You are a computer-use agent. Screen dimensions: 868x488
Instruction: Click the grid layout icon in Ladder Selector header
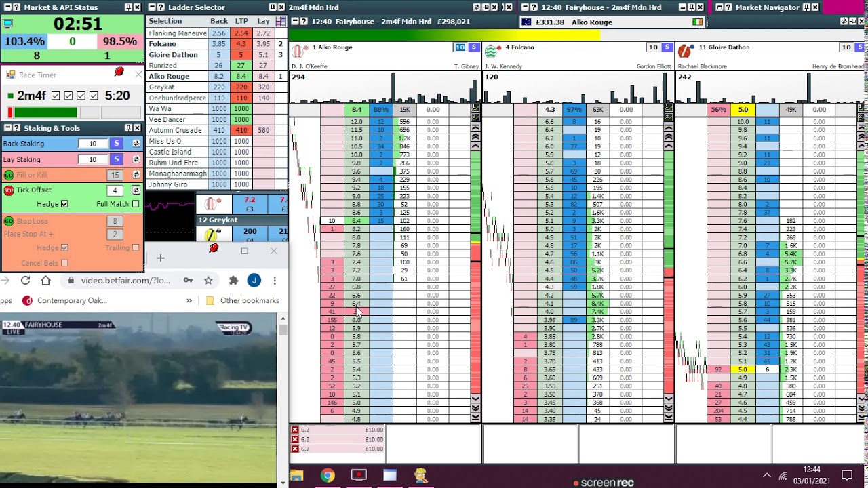281,22
